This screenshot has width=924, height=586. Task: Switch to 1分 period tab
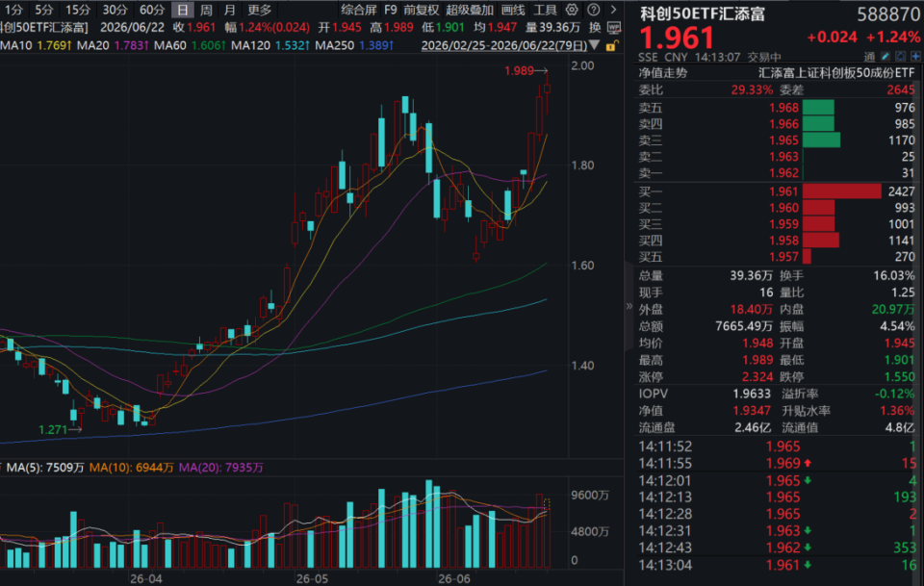tap(14, 10)
